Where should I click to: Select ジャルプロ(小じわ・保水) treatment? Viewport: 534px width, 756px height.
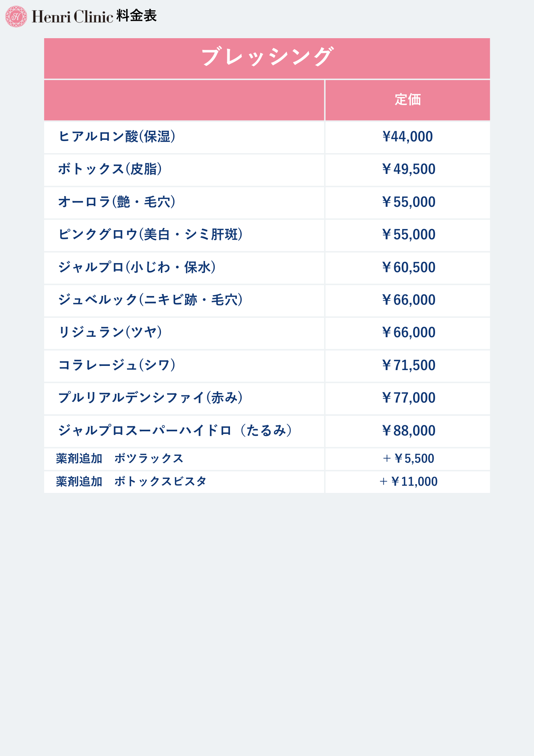coord(137,267)
